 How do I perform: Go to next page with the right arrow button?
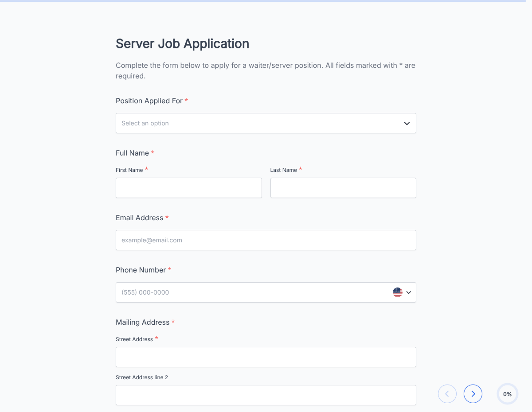point(473,394)
